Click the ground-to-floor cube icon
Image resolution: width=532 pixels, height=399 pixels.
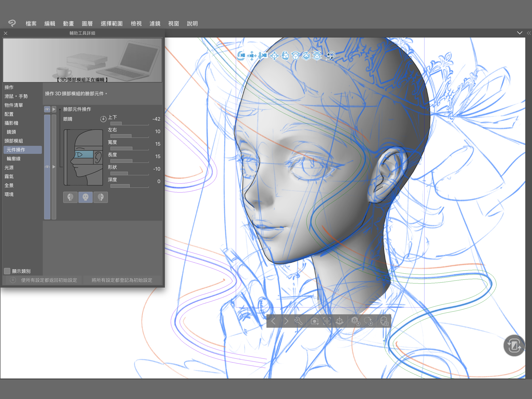(339, 321)
